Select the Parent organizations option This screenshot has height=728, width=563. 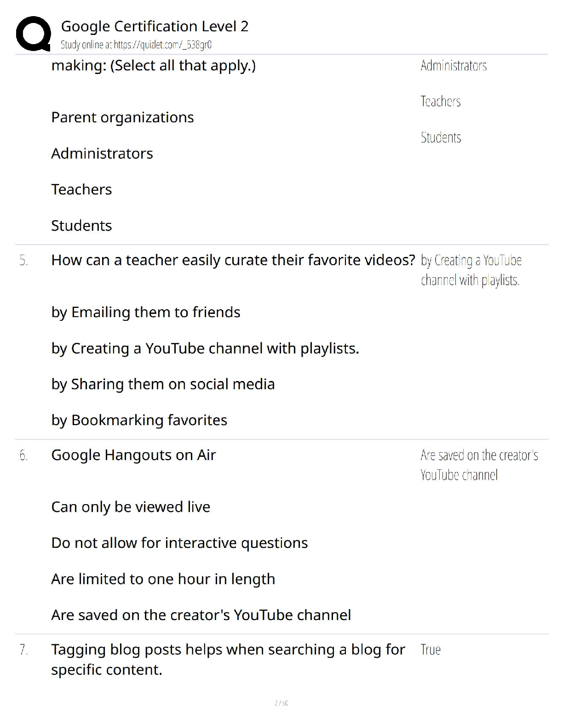pos(122,117)
